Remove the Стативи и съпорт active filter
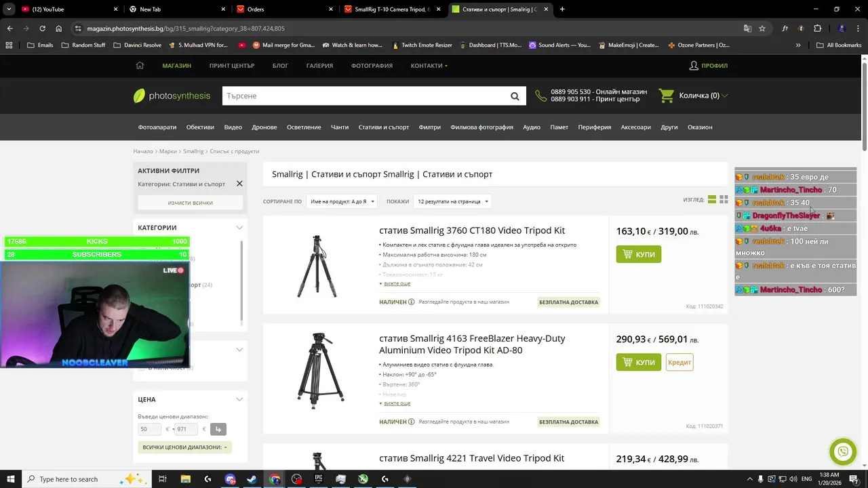Screen dimensions: 868x488 pos(239,184)
